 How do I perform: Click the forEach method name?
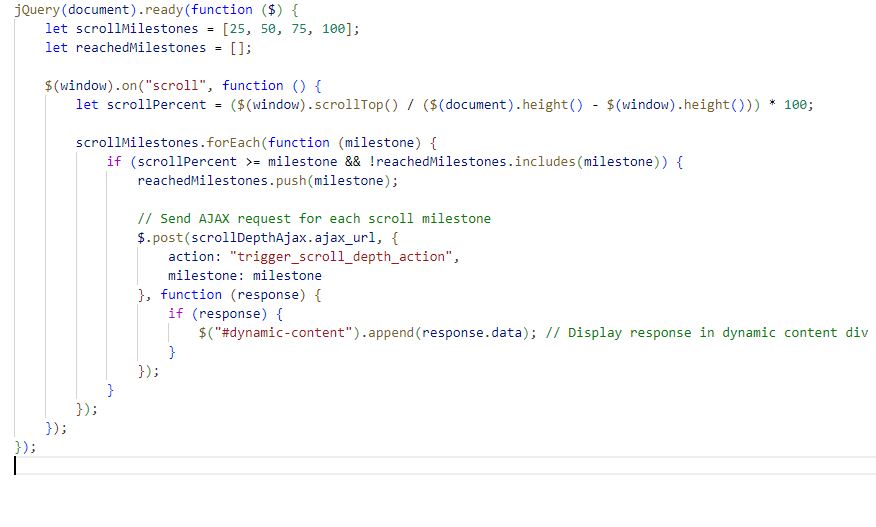[x=233, y=143]
